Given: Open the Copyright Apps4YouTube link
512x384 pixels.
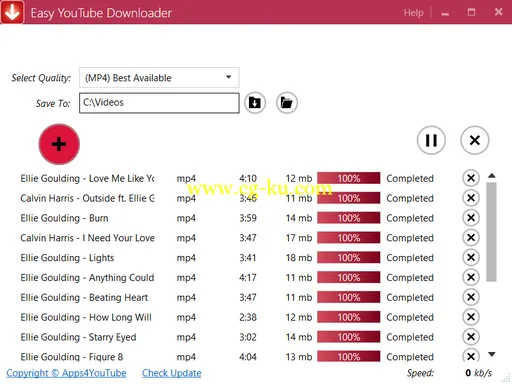Looking at the screenshot, I should tap(66, 373).
